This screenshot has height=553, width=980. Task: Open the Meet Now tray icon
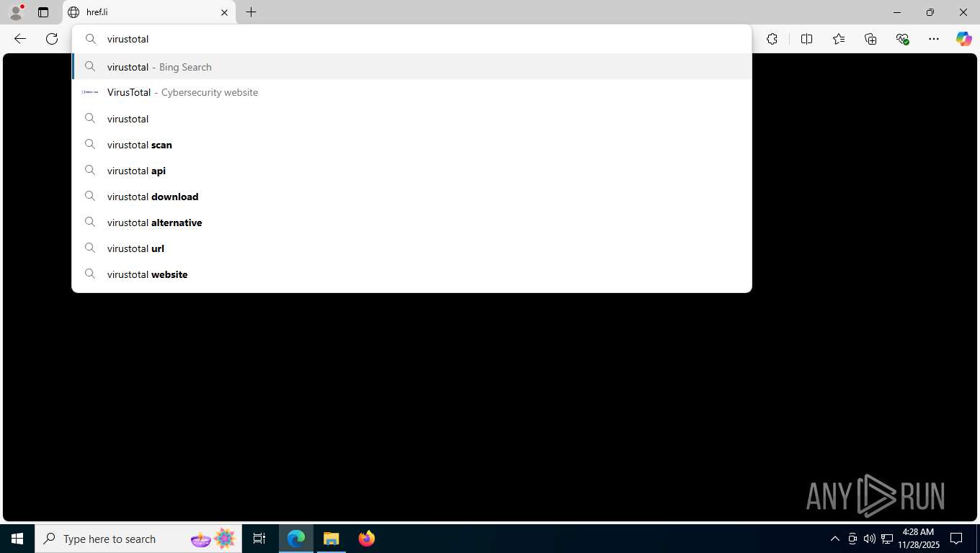(852, 539)
